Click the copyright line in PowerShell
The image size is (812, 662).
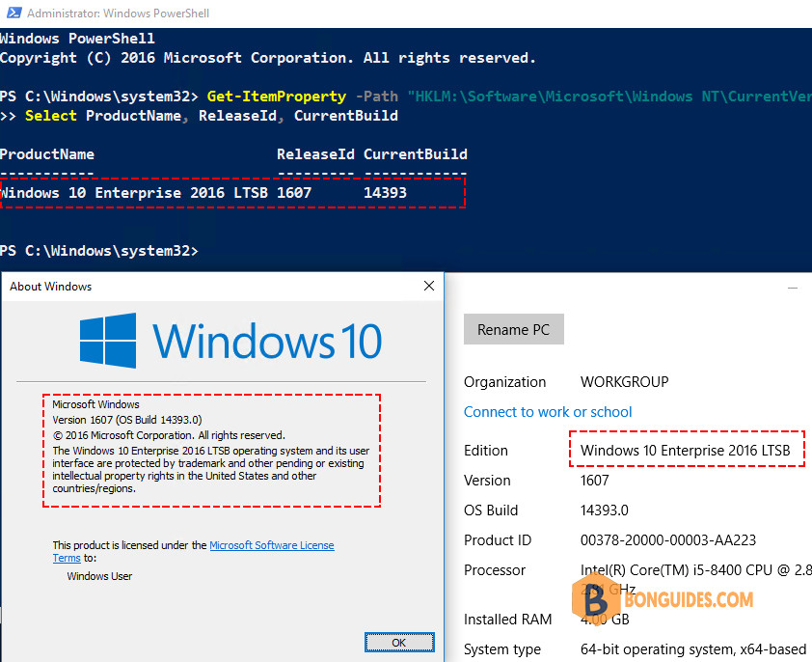coord(268,58)
